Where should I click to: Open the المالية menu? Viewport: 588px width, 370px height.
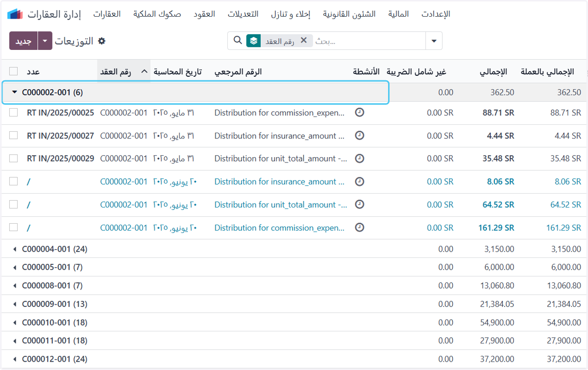point(398,14)
